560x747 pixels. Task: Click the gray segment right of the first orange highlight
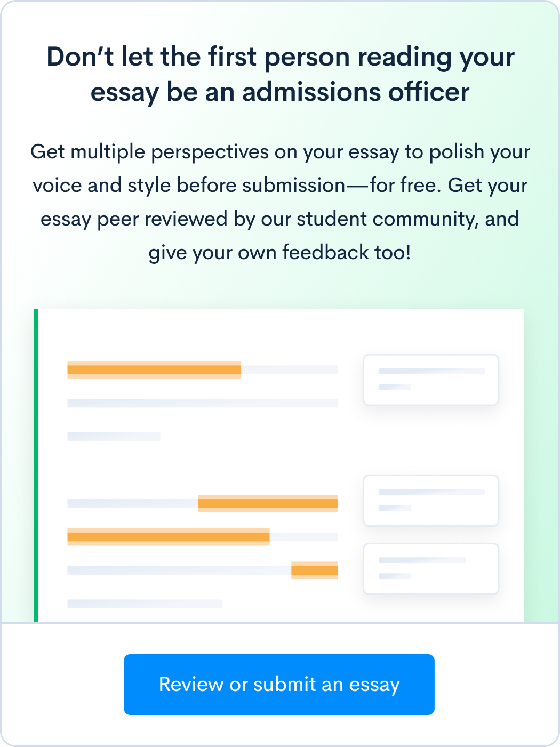click(x=289, y=370)
